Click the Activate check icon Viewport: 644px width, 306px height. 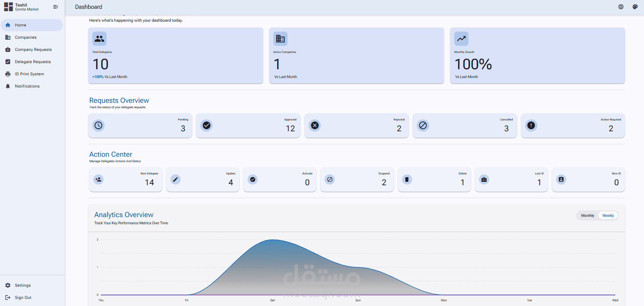(x=253, y=179)
